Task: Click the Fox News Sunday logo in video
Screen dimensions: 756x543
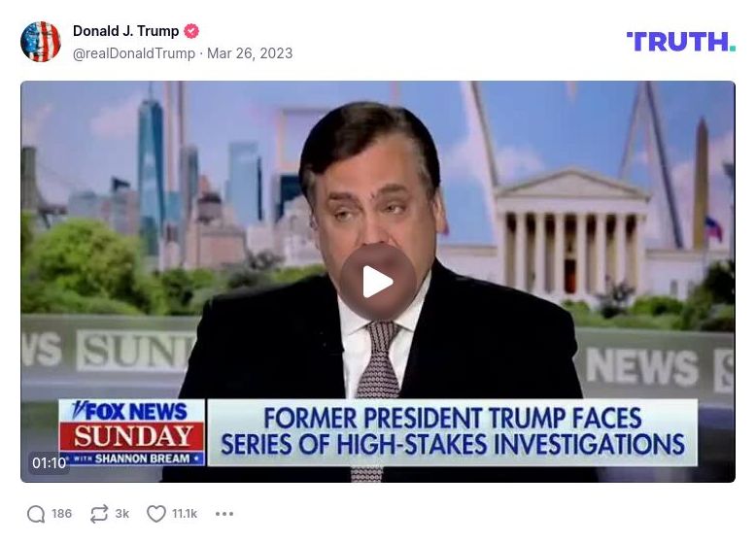Action: pos(131,432)
